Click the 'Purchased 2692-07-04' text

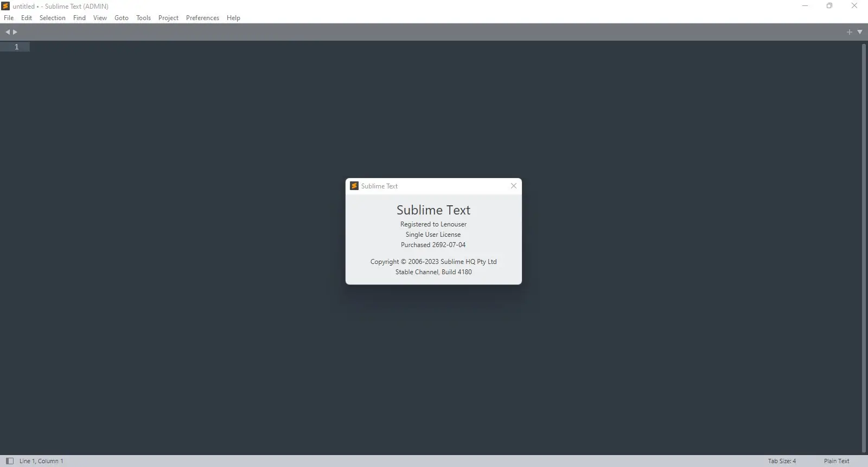click(x=433, y=245)
